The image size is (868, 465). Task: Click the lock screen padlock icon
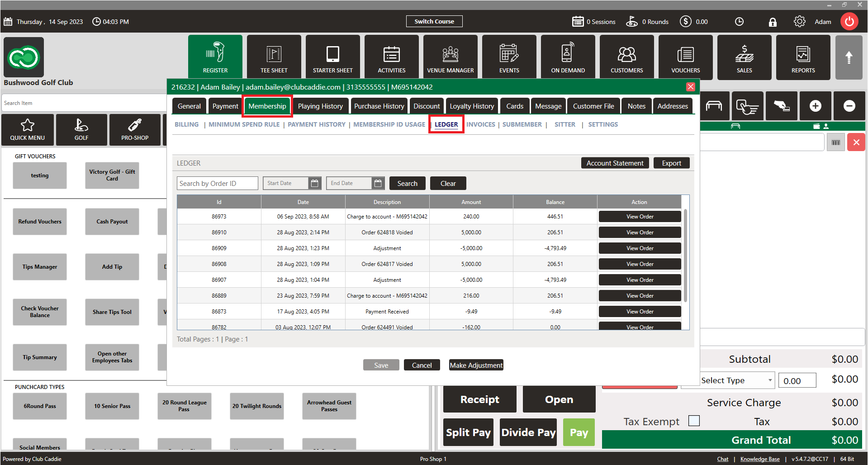773,22
